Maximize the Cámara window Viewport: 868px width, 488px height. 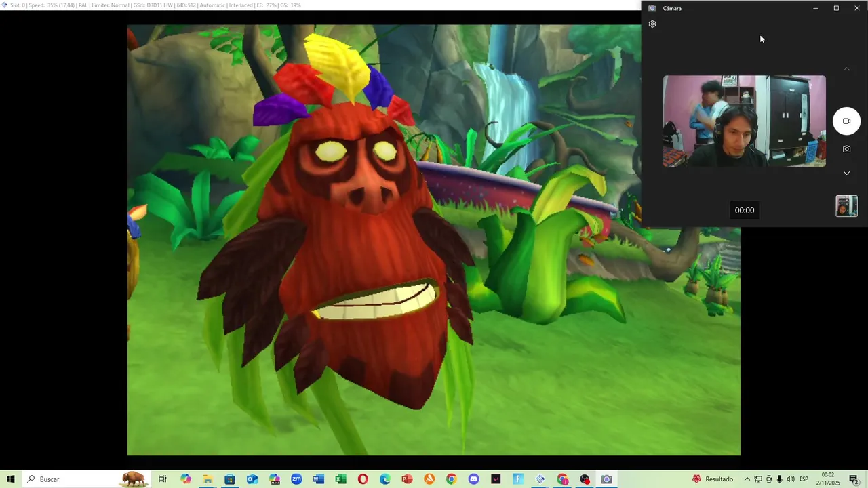pos(836,8)
